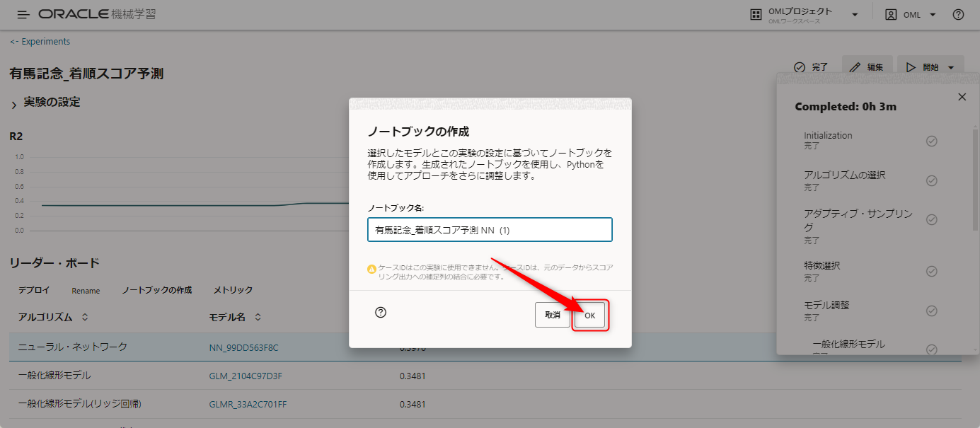Click the ノートブック名 input field
The image size is (980, 428).
coord(490,230)
